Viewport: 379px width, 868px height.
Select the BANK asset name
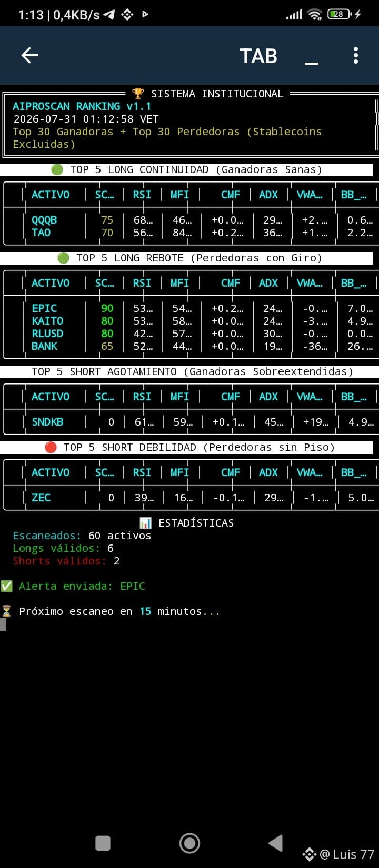point(44,346)
